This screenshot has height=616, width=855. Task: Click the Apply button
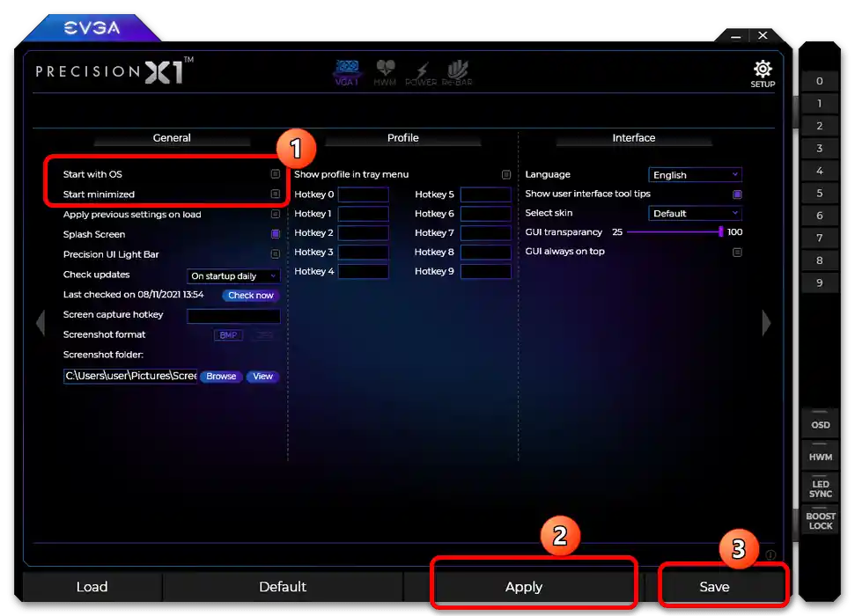[523, 587]
